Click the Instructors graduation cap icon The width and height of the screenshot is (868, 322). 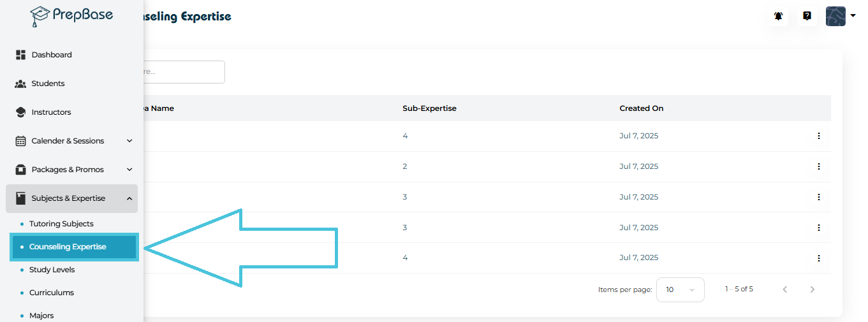(x=20, y=112)
